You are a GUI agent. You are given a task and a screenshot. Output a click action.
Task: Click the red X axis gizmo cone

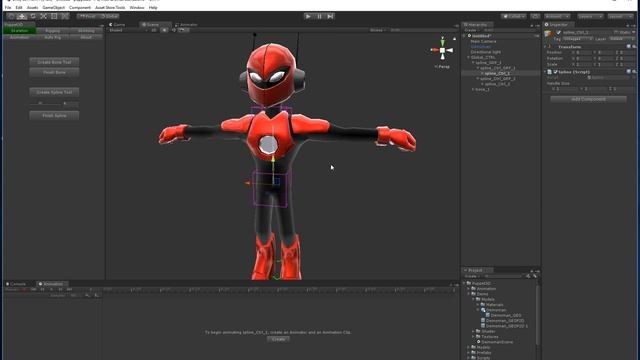click(x=434, y=50)
